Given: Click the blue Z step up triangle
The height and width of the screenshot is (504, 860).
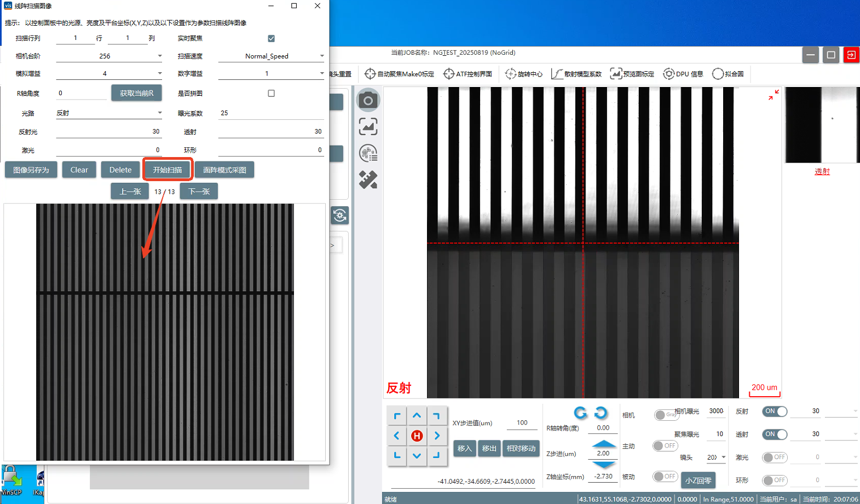Looking at the screenshot, I should click(603, 443).
